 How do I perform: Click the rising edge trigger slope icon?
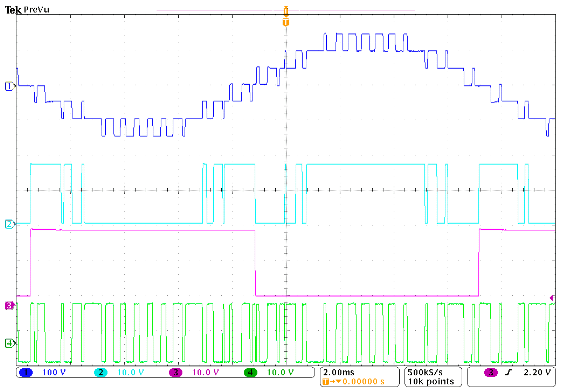tap(509, 372)
